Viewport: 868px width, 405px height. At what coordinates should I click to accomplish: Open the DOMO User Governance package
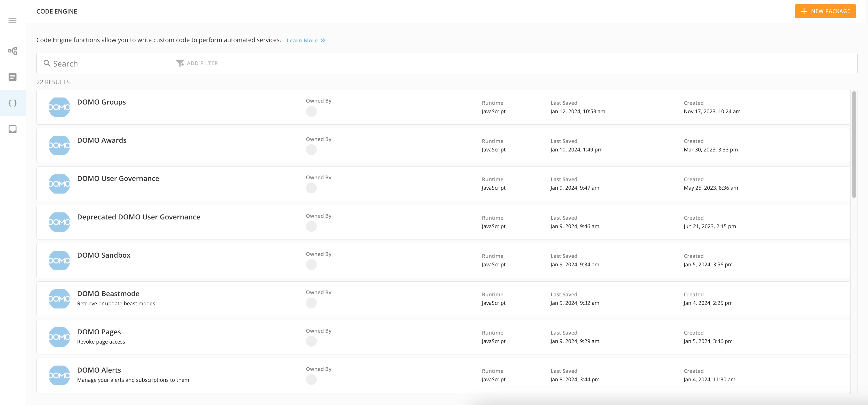[118, 179]
